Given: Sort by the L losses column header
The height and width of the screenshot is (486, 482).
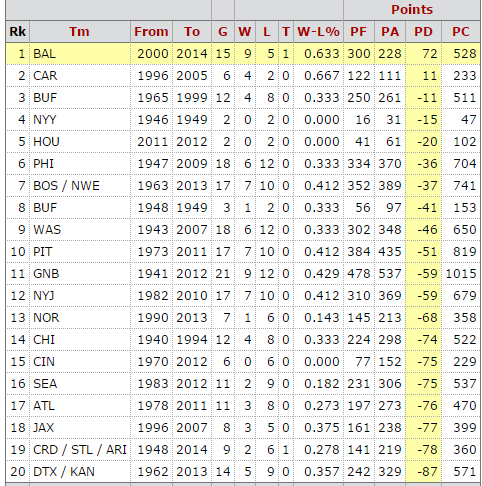Looking at the screenshot, I should (267, 32).
